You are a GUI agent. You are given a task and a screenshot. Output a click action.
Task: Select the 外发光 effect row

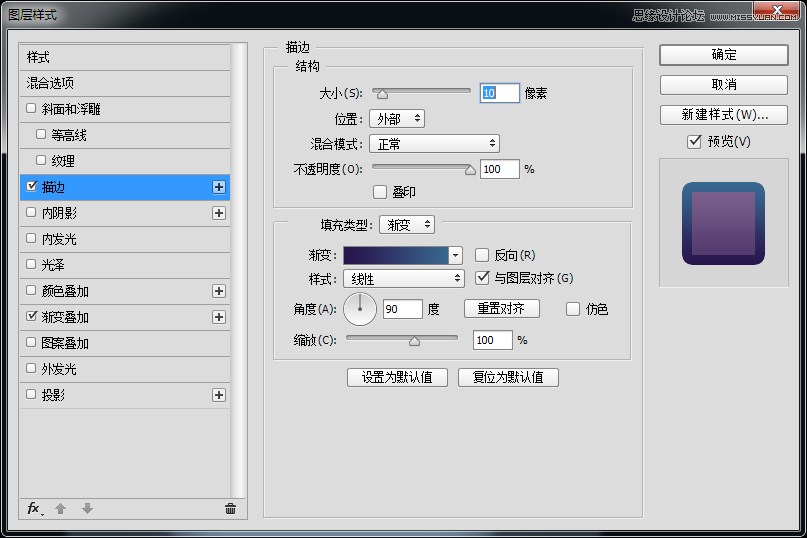[125, 369]
